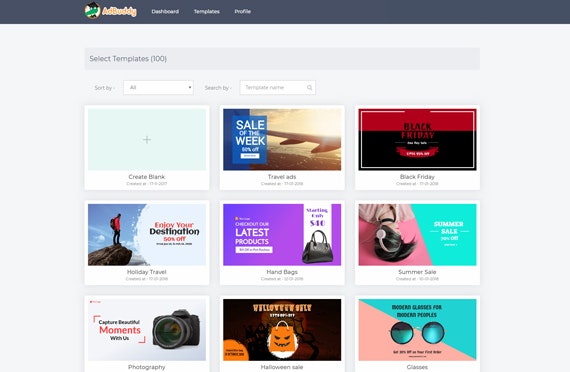
Task: Click the Created at date under Hand Bags
Action: click(282, 279)
